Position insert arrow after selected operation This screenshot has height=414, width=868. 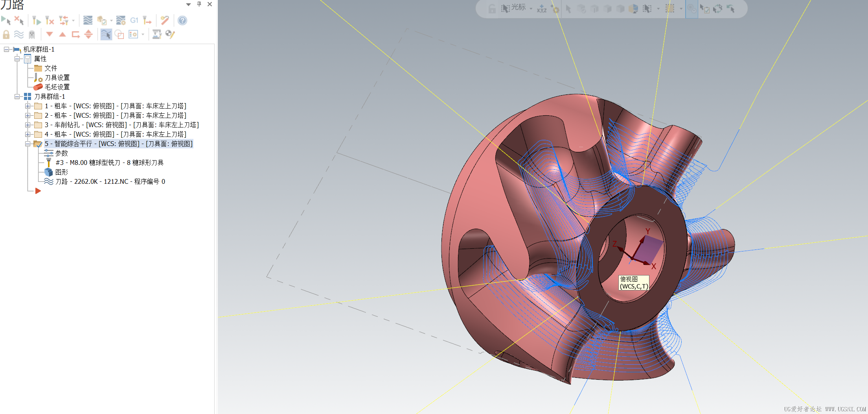pos(75,35)
